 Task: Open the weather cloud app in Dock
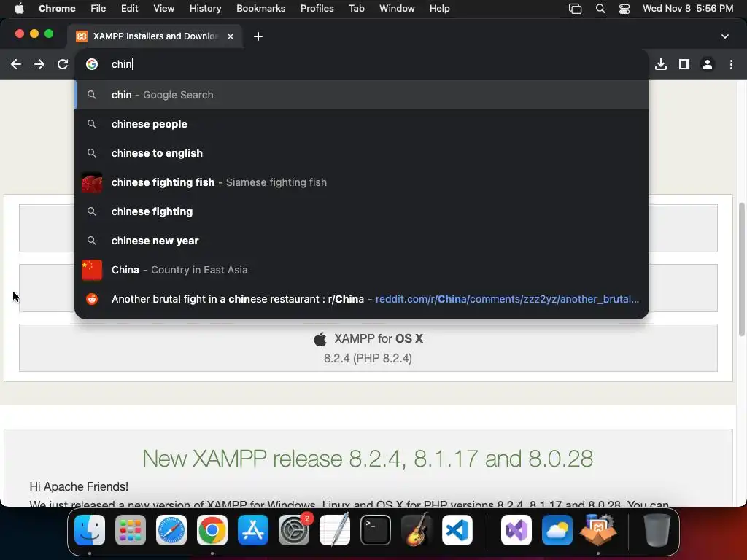point(557,530)
